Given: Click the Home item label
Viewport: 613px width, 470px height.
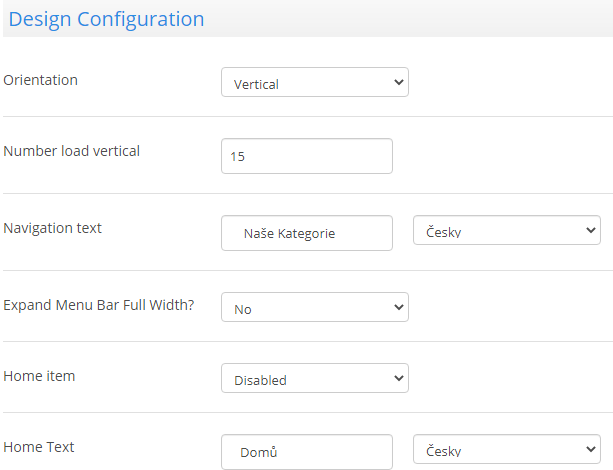Looking at the screenshot, I should (39, 376).
